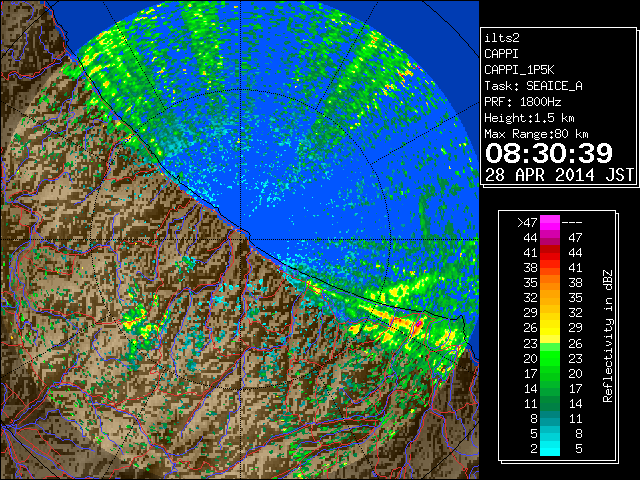Image resolution: width=640 pixels, height=480 pixels.
Task: Click the 'CAPPI_1P5K' product label
Action: coord(519,70)
